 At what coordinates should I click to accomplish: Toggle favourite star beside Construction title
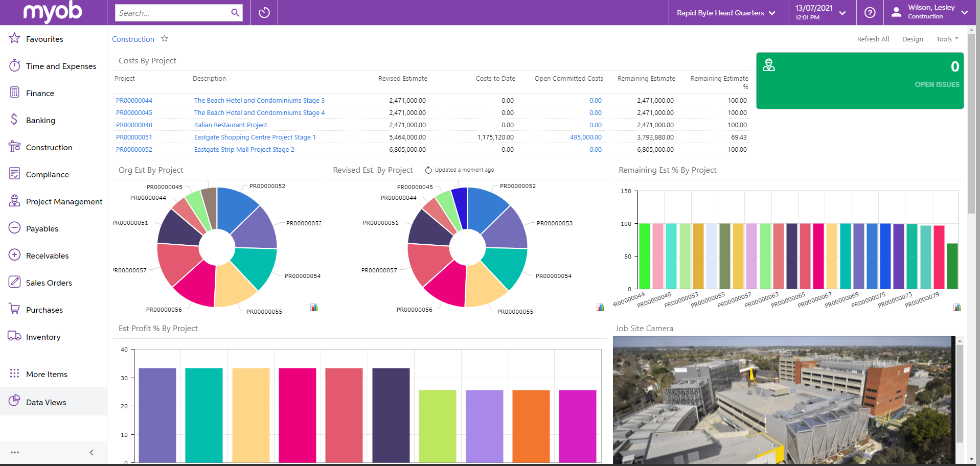(x=165, y=39)
